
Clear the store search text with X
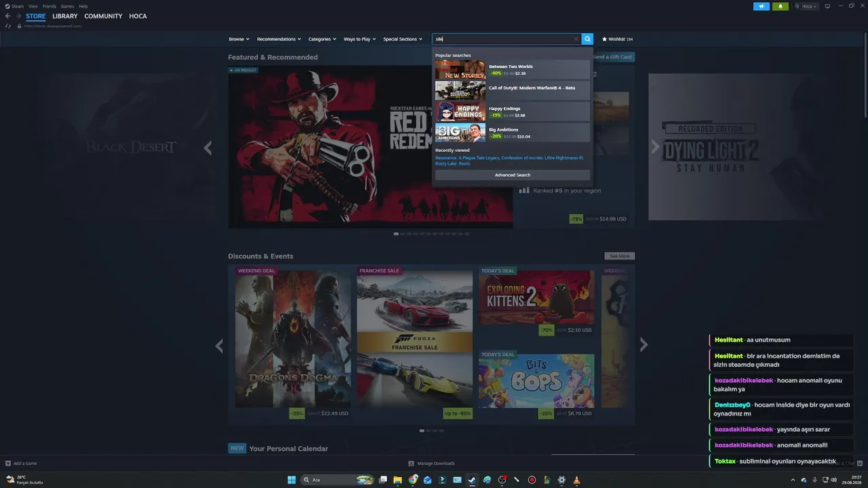(576, 39)
